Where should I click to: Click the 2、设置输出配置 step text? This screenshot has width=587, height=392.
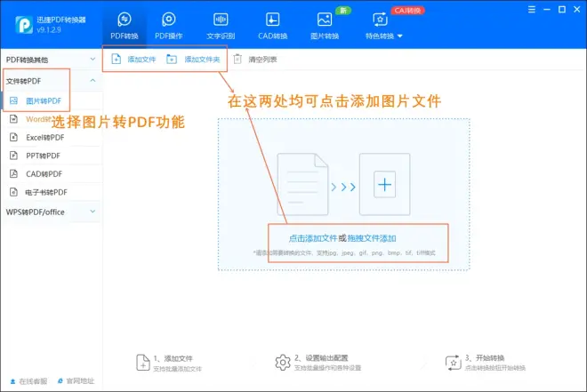coord(321,358)
